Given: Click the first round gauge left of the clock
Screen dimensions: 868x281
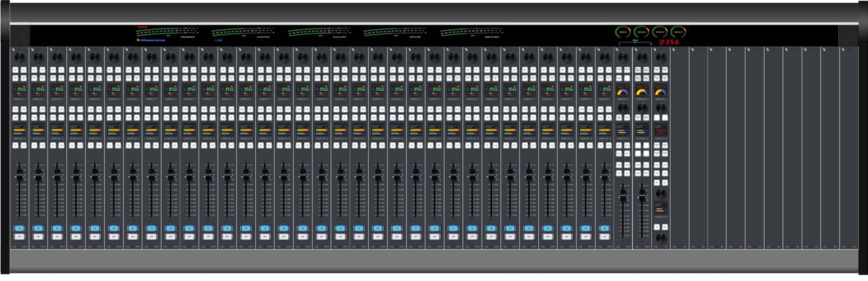Looking at the screenshot, I should coord(623,31).
